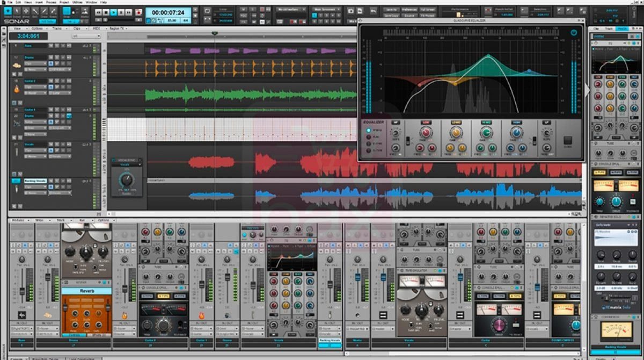Open the control surface dropdown

pos(291,9)
